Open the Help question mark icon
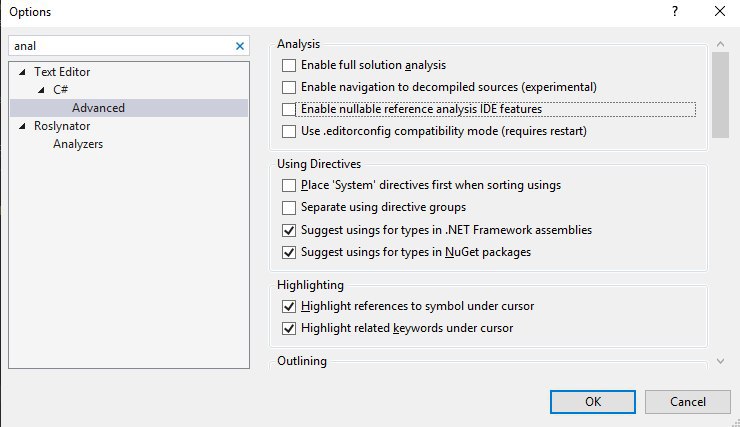This screenshot has width=740, height=427. coord(675,11)
